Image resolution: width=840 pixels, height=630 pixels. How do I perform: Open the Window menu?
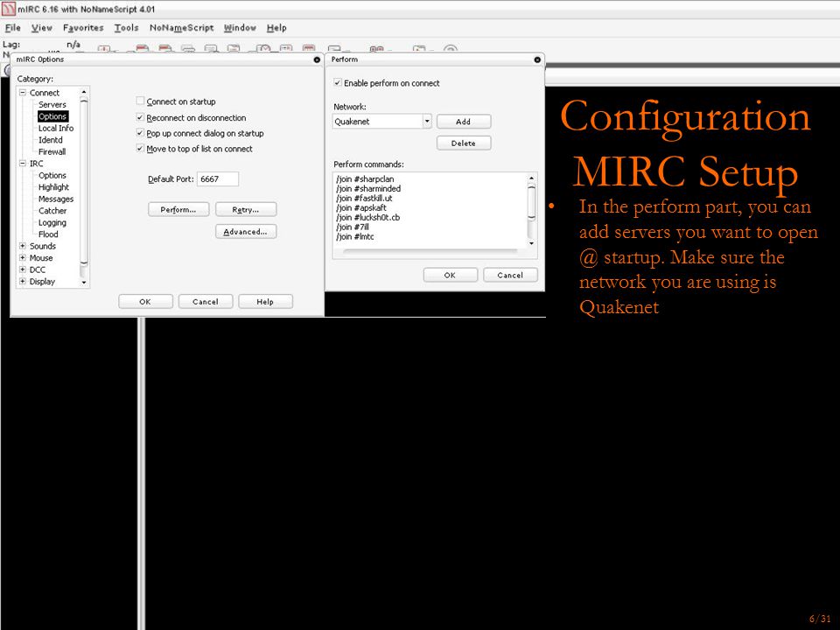click(x=240, y=28)
